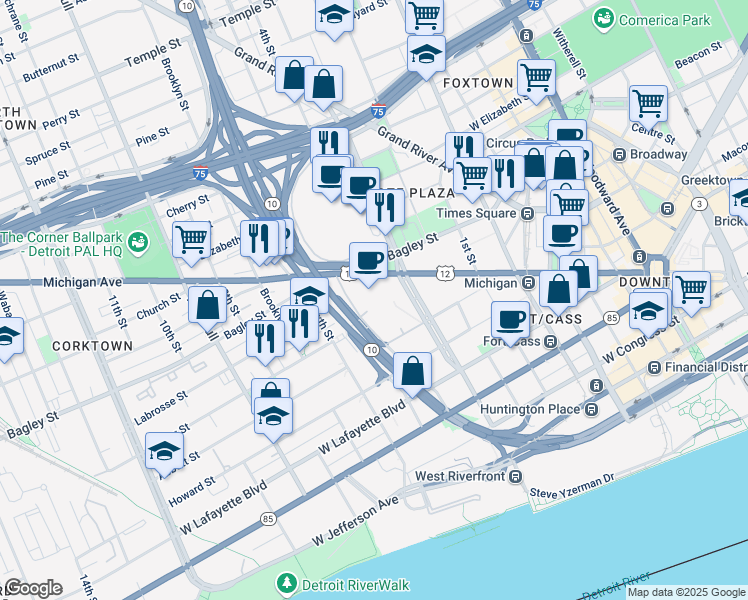Open the fork-and-knife marker near I-75 interchange
Screen dimensions: 748x600
tap(329, 143)
